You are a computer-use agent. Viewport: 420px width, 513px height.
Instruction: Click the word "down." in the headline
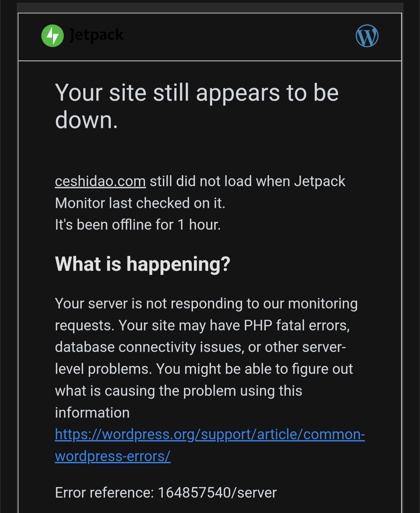pos(86,120)
